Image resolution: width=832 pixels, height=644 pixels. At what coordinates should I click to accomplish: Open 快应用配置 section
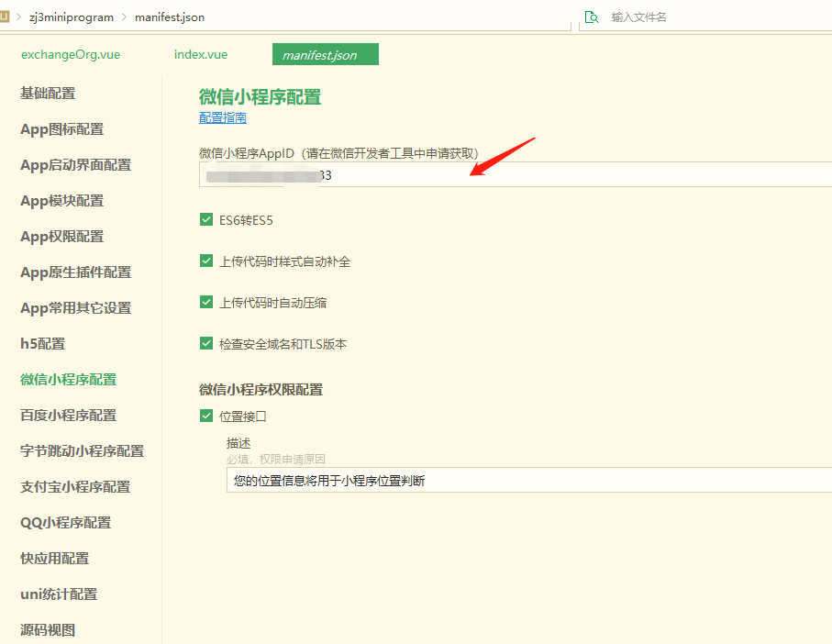tap(55, 559)
